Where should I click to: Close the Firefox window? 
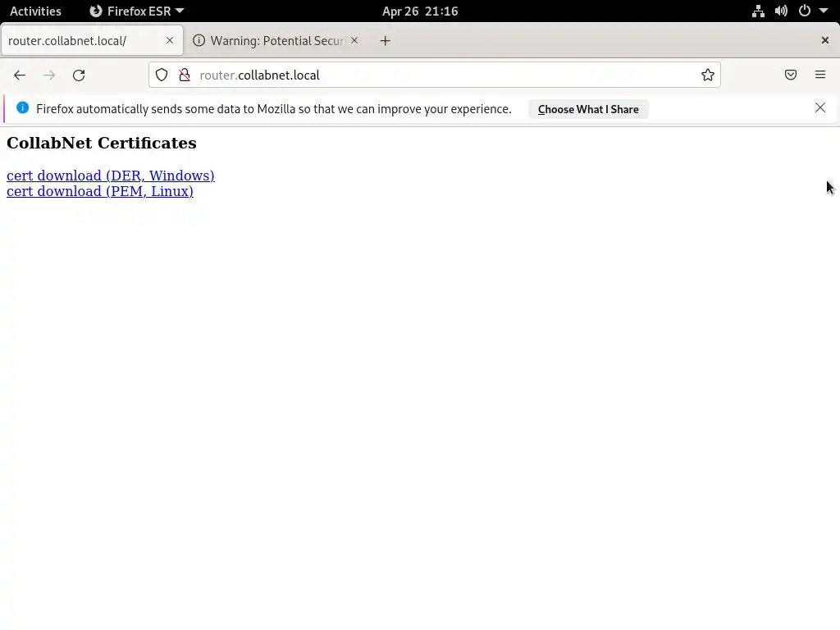pyautogui.click(x=825, y=40)
